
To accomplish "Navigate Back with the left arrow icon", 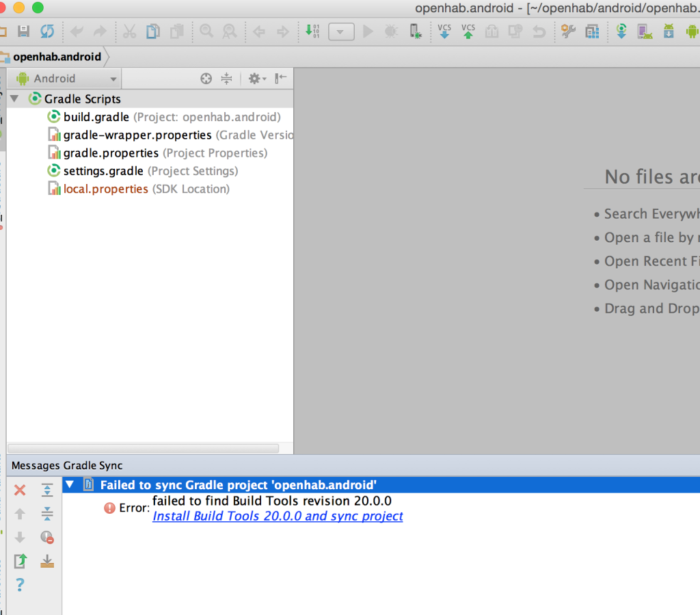I will coord(259,31).
